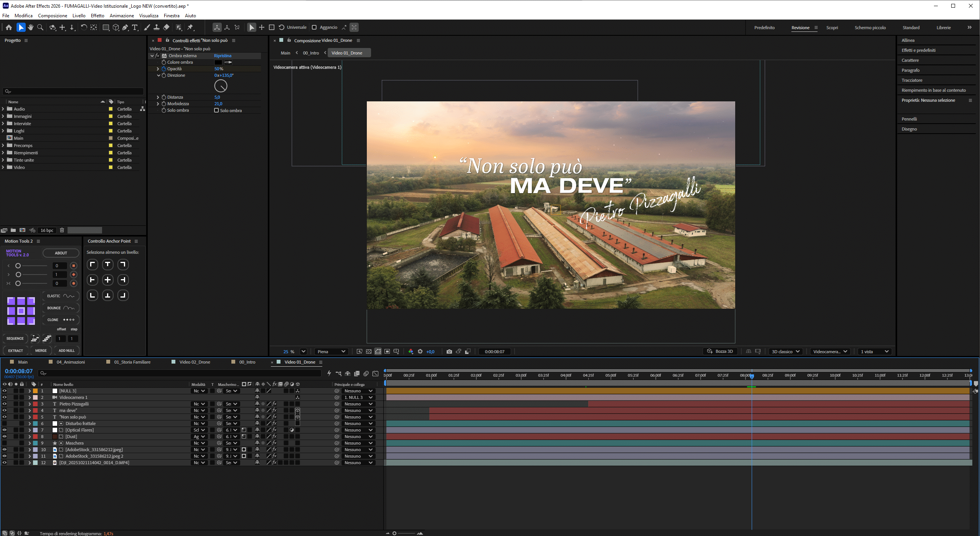
Task: Select the Horizontal Type tool
Action: pyautogui.click(x=135, y=27)
